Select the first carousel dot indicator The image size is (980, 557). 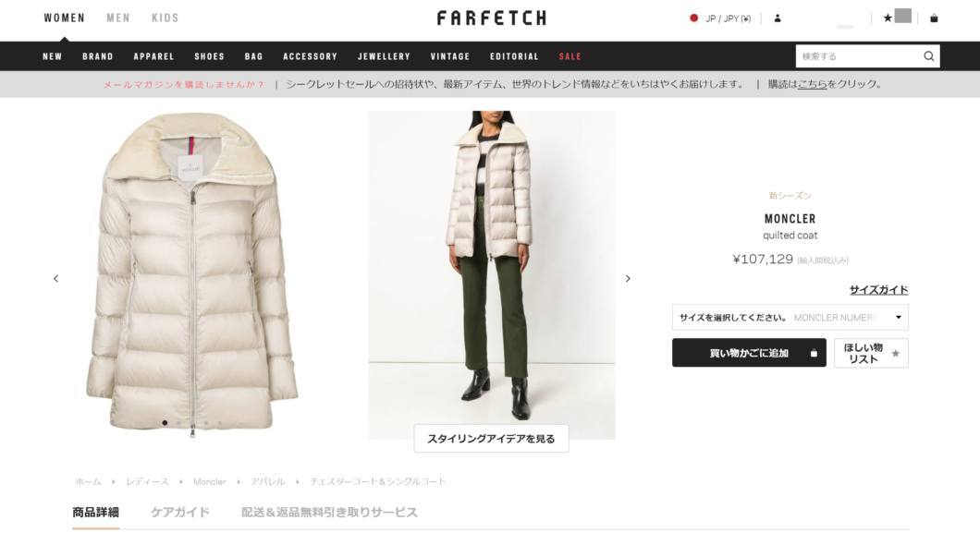165,423
